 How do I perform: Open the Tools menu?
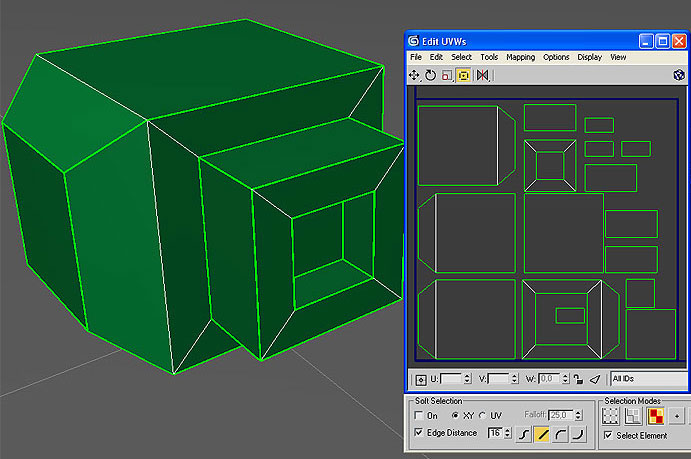[488, 57]
